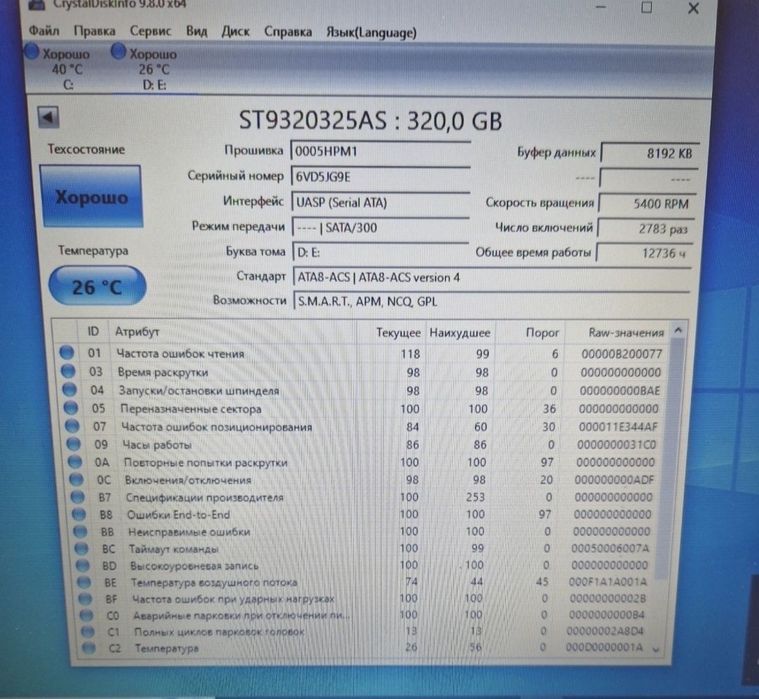The image size is (759, 699).
Task: Click the scroll down arrow of attribute list
Action: click(x=656, y=650)
